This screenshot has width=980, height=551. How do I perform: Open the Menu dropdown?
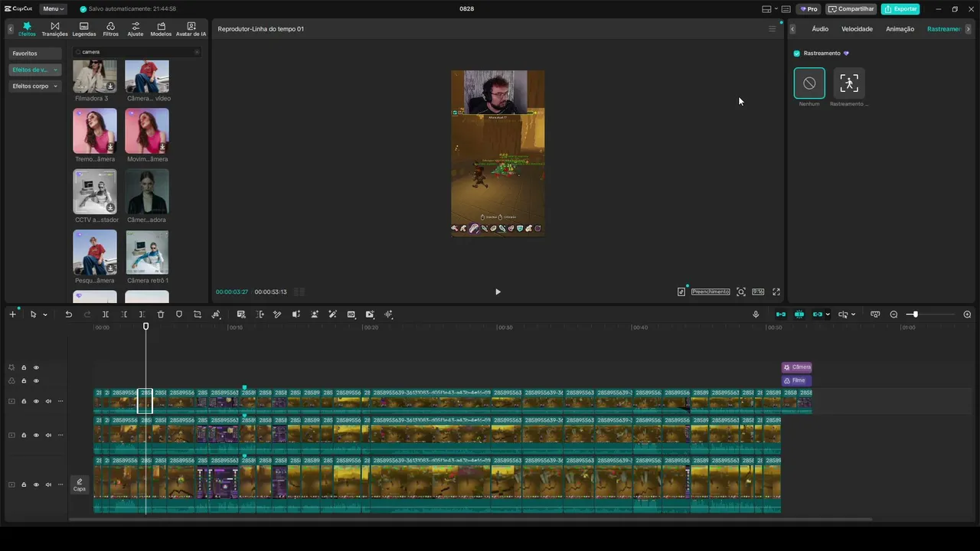click(53, 9)
